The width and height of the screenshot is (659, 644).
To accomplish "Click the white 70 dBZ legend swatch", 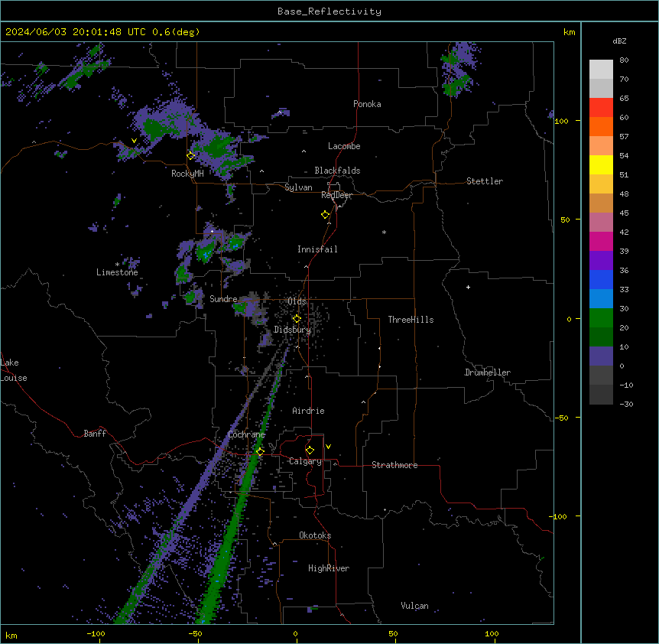I will pyautogui.click(x=601, y=70).
